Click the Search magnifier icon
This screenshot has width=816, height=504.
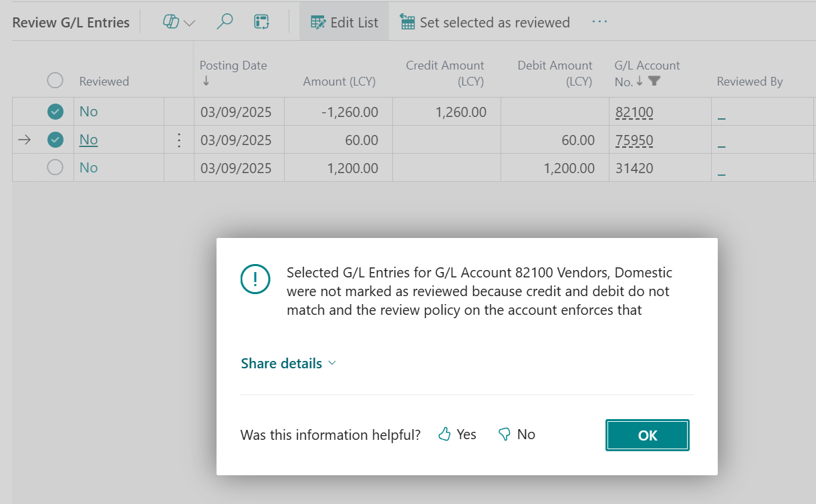coord(225,21)
